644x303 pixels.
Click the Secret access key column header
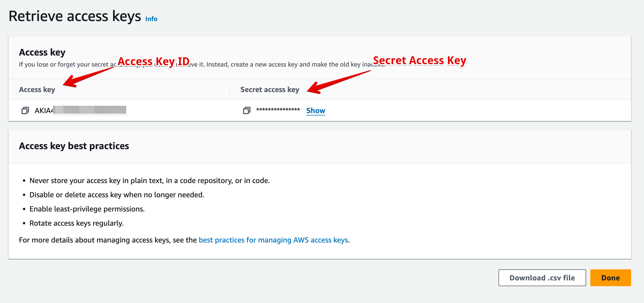click(270, 89)
